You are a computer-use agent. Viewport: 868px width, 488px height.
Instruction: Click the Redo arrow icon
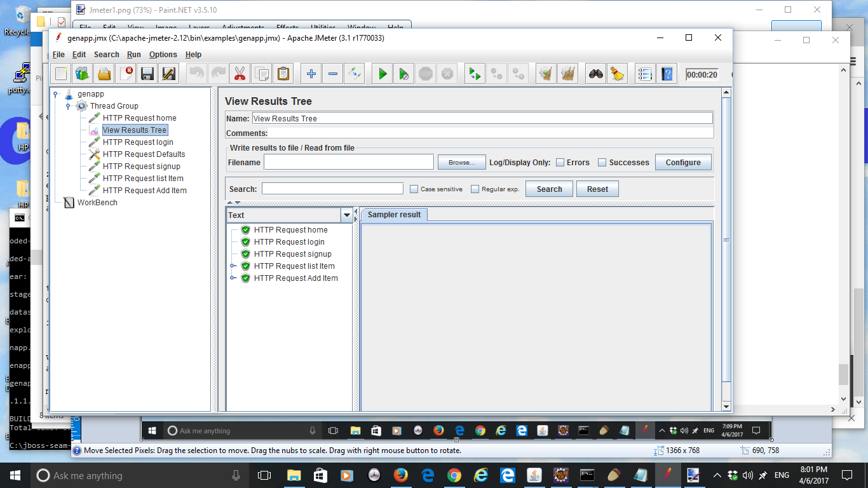pyautogui.click(x=218, y=74)
